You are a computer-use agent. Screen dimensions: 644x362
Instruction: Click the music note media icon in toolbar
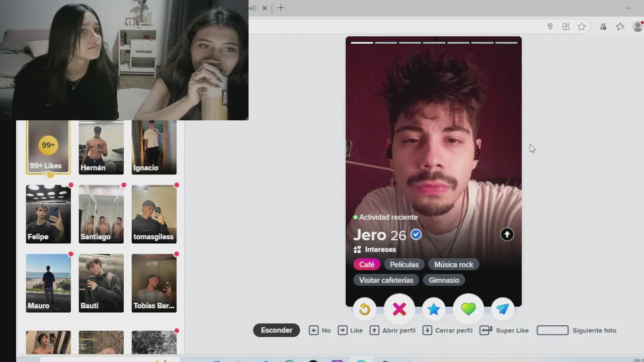[603, 27]
